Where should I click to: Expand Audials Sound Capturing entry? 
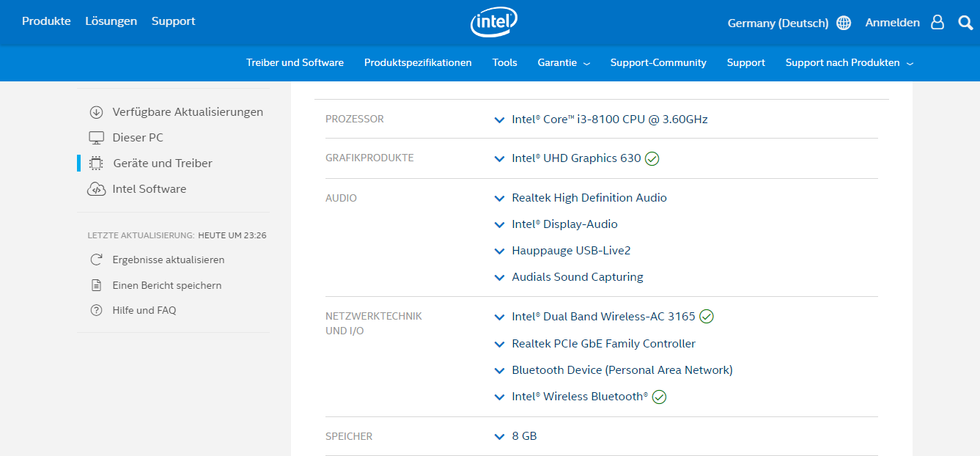click(499, 277)
